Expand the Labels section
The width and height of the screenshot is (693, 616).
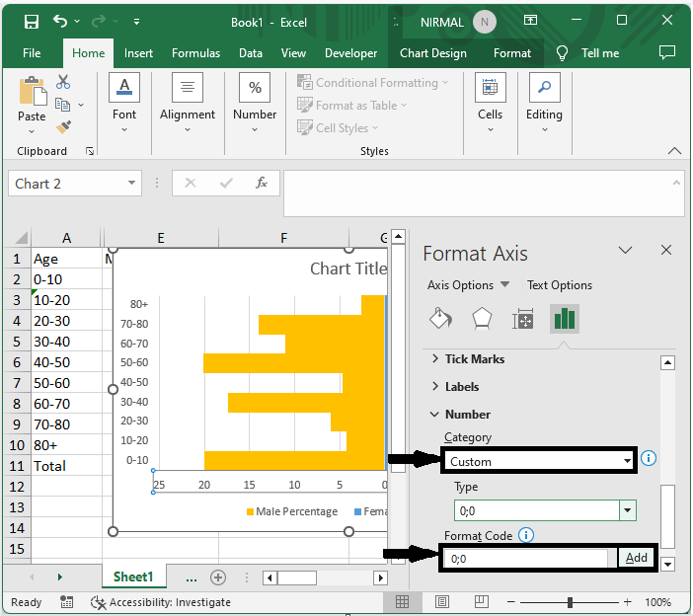coord(456,387)
